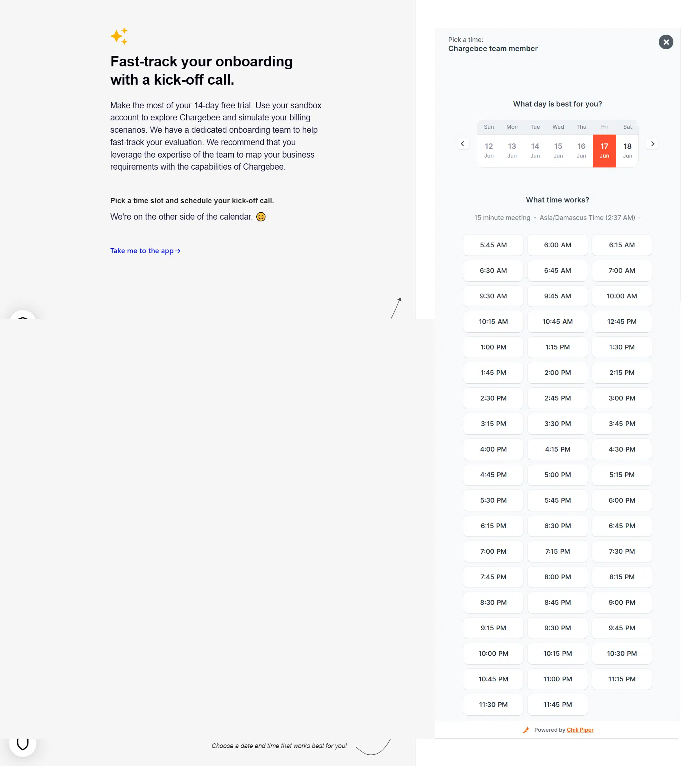Follow the Take me to the app link

click(145, 251)
